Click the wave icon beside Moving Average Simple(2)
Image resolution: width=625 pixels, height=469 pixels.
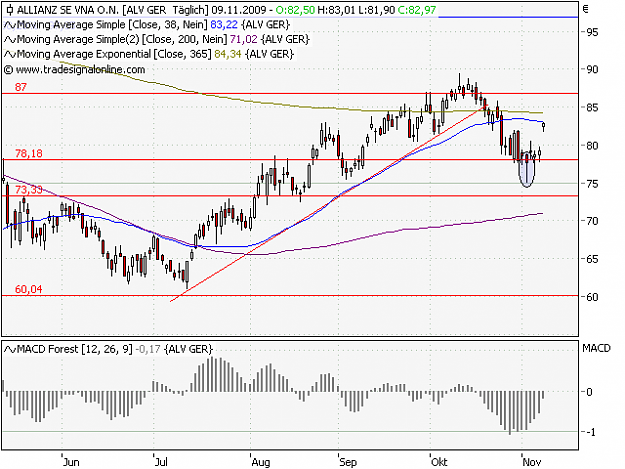(10, 40)
